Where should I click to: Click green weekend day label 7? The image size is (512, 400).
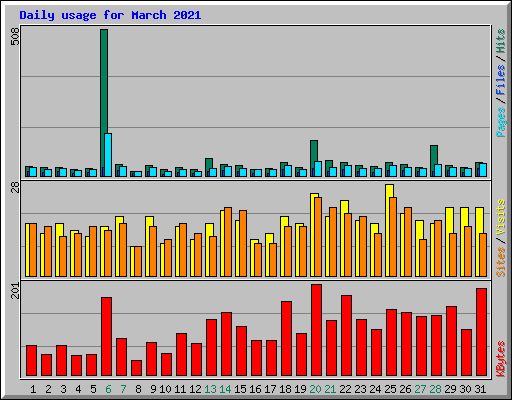click(x=123, y=389)
